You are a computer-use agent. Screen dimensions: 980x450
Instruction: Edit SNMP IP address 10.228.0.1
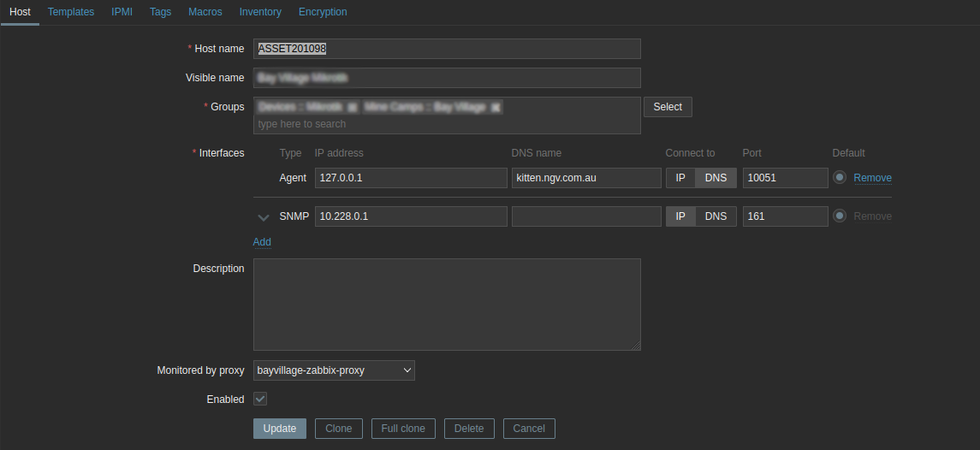click(411, 216)
